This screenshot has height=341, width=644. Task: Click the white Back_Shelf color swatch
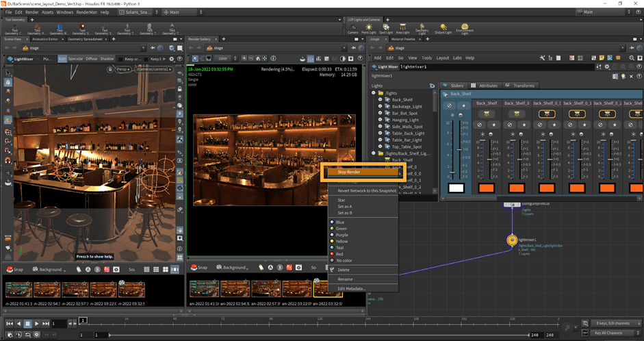pos(456,188)
